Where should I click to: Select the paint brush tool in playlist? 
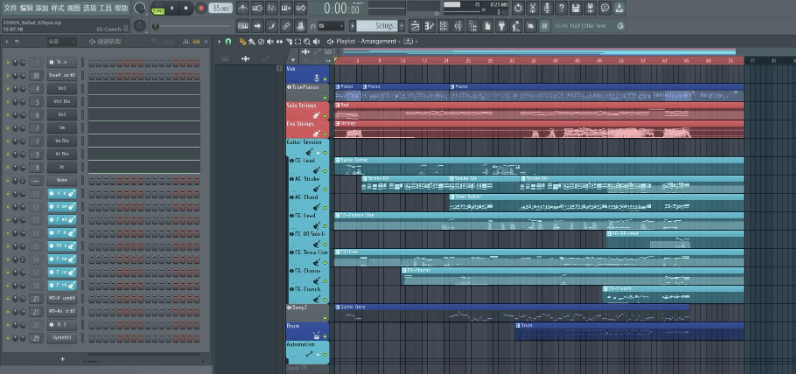click(251, 42)
